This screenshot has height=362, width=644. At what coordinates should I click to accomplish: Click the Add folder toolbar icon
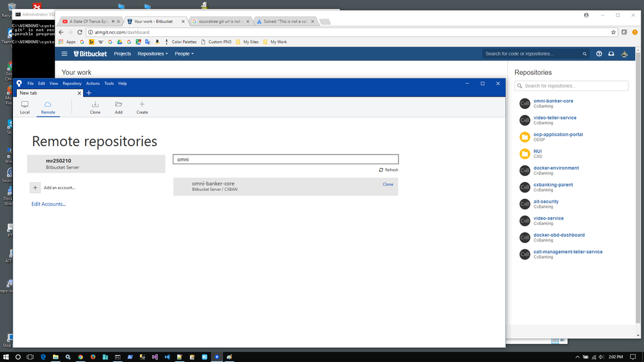[x=119, y=104]
